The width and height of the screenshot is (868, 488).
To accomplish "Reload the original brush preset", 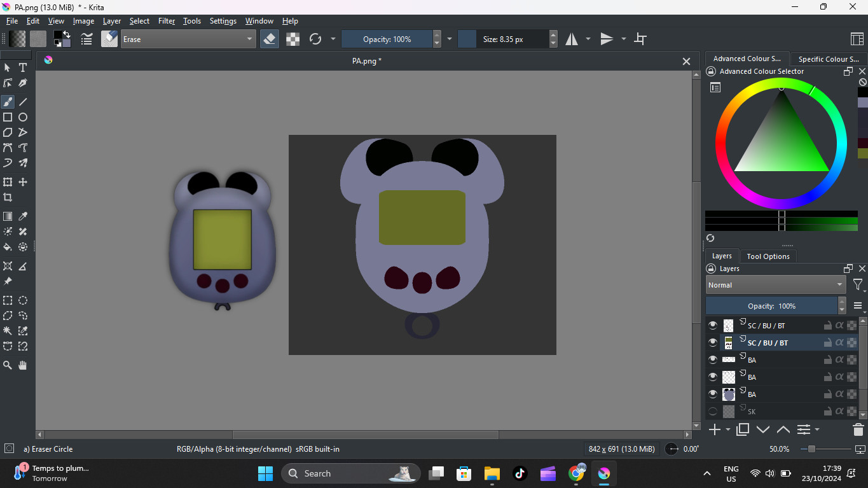I will click(x=315, y=39).
